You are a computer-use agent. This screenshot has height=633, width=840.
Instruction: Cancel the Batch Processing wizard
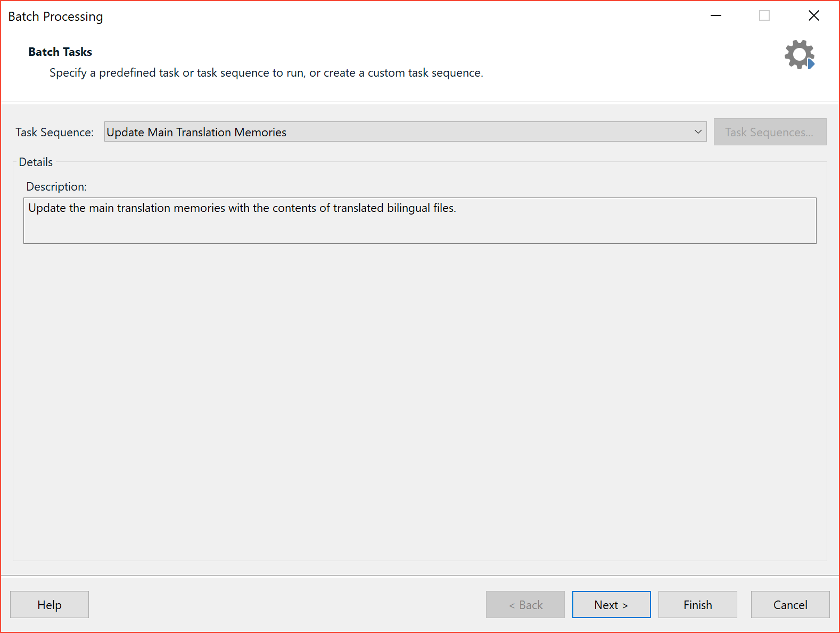[790, 605]
